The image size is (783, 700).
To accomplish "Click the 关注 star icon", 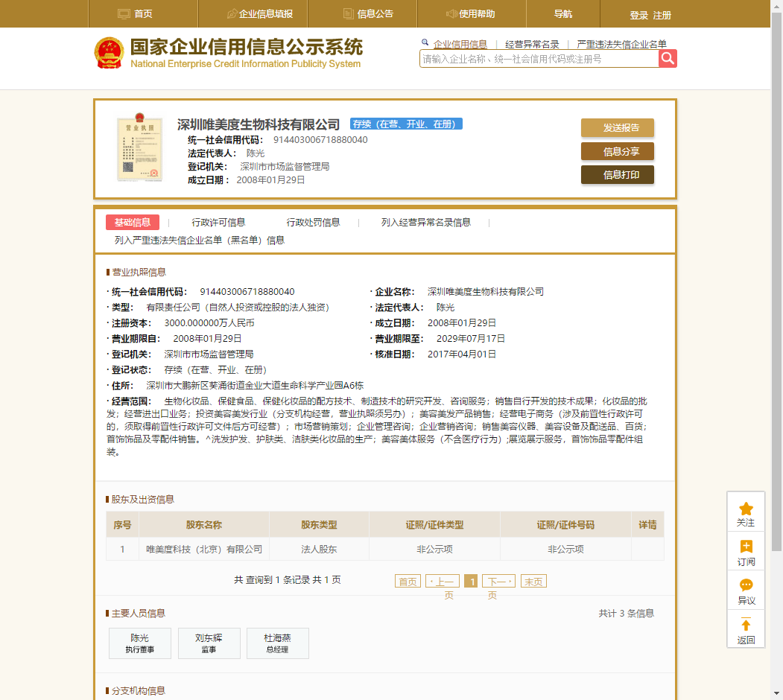I will pyautogui.click(x=746, y=509).
